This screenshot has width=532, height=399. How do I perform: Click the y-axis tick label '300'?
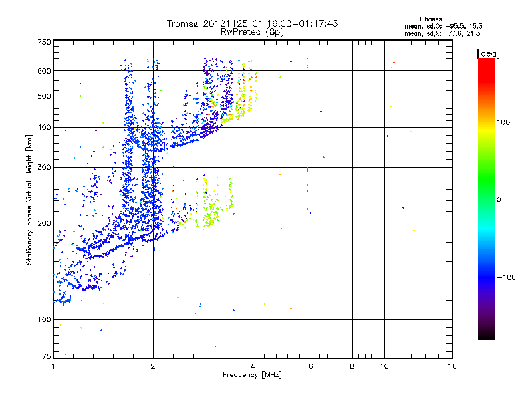pos(44,167)
